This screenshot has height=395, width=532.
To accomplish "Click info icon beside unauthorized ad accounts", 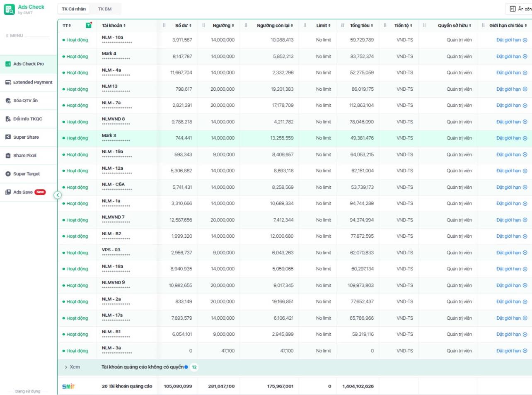I will [x=186, y=367].
